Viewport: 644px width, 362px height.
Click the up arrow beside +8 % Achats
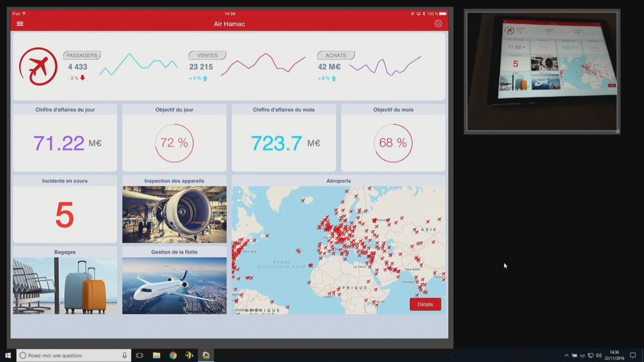tap(334, 78)
